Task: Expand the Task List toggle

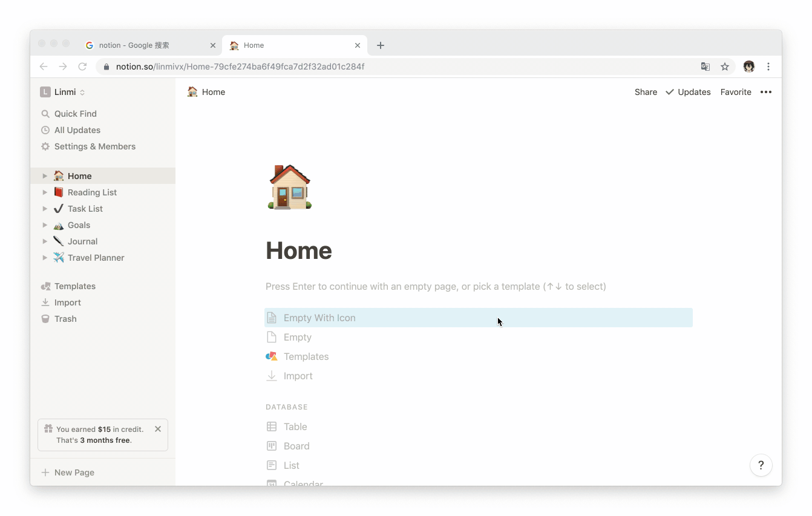Action: pos(45,209)
